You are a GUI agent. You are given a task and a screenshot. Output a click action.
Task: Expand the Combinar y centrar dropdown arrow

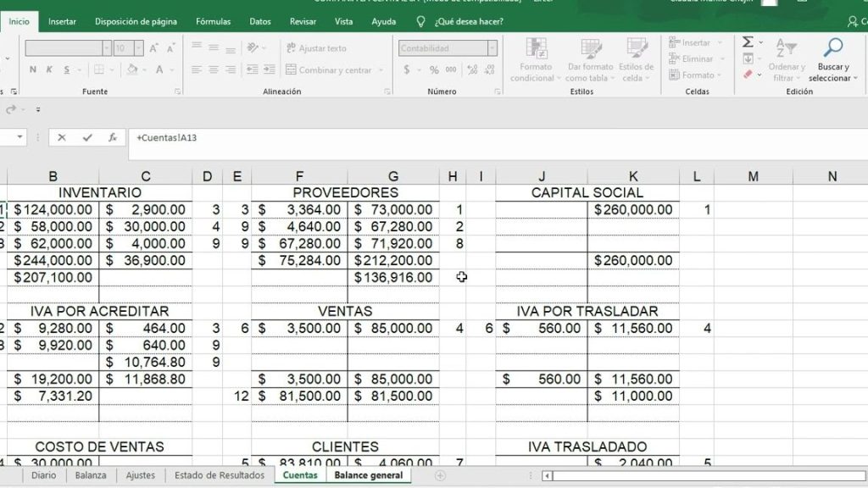pos(380,70)
